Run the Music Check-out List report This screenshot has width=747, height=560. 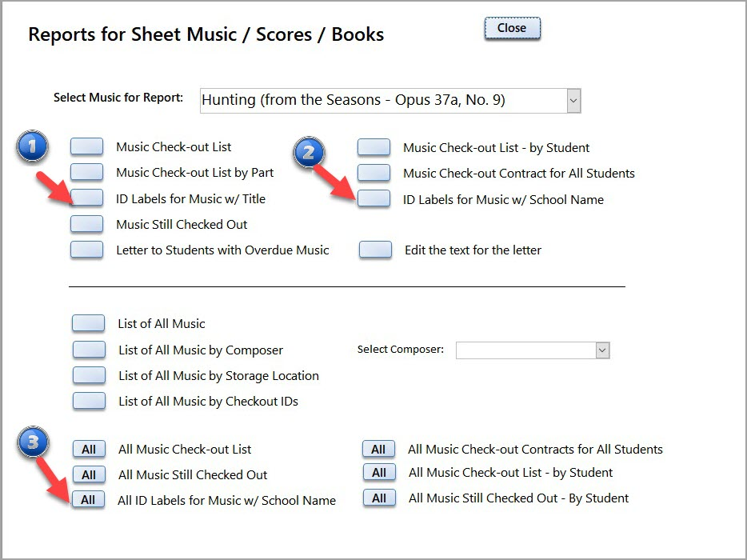[x=86, y=146]
